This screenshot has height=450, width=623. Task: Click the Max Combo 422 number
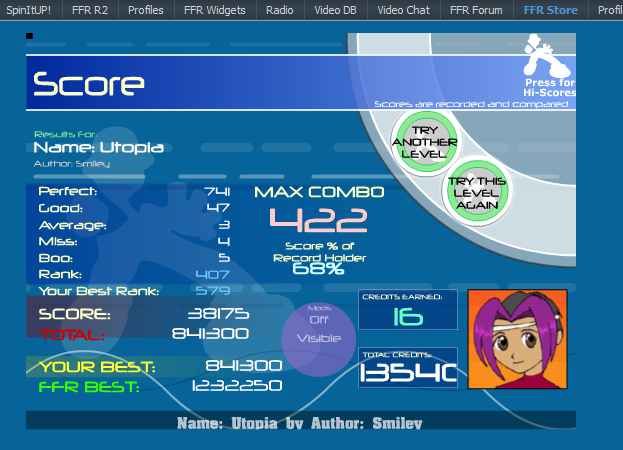tap(317, 221)
